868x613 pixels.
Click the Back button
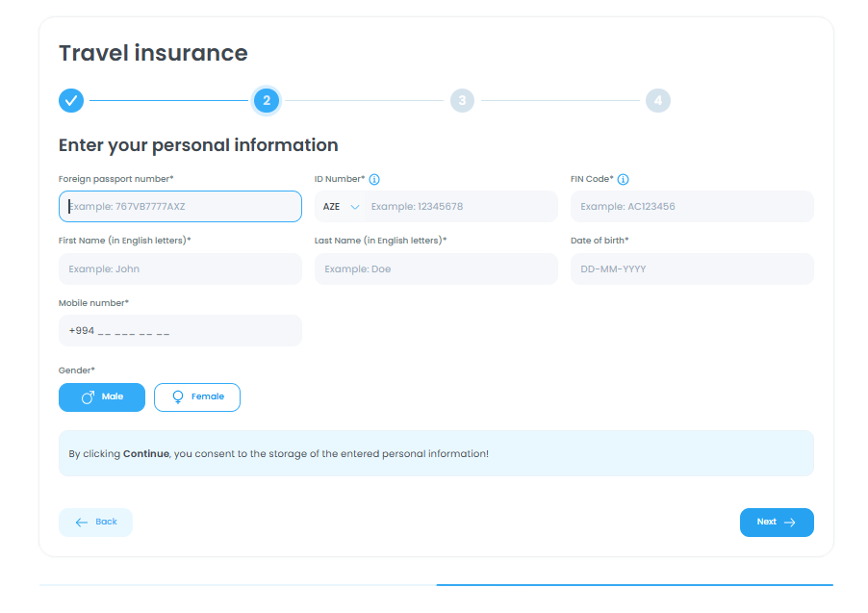(95, 523)
